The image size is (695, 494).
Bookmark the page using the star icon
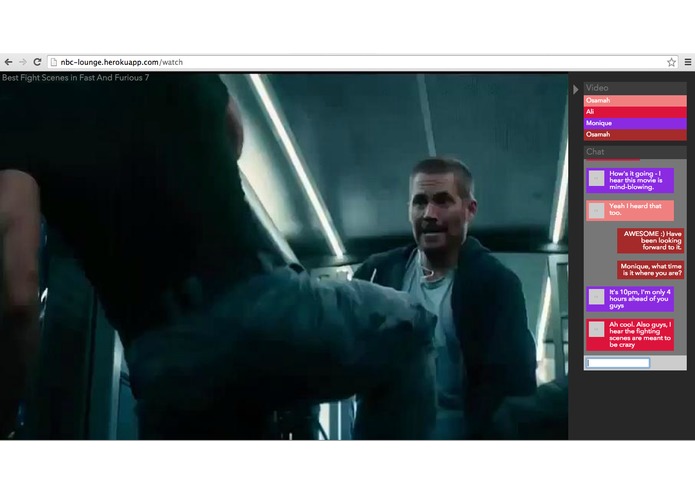[x=672, y=62]
